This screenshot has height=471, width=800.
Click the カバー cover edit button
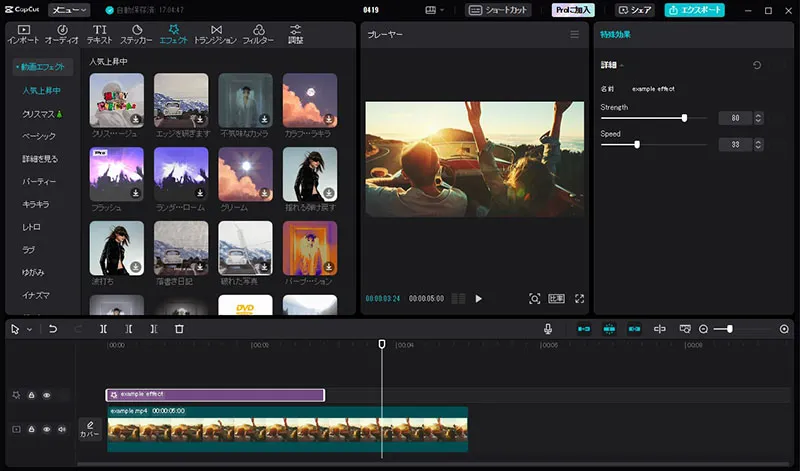pyautogui.click(x=90, y=429)
